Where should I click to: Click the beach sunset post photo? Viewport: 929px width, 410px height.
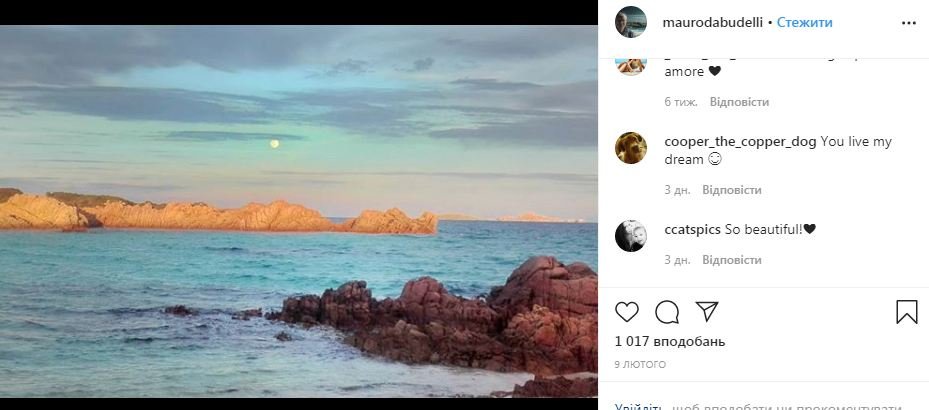298,210
